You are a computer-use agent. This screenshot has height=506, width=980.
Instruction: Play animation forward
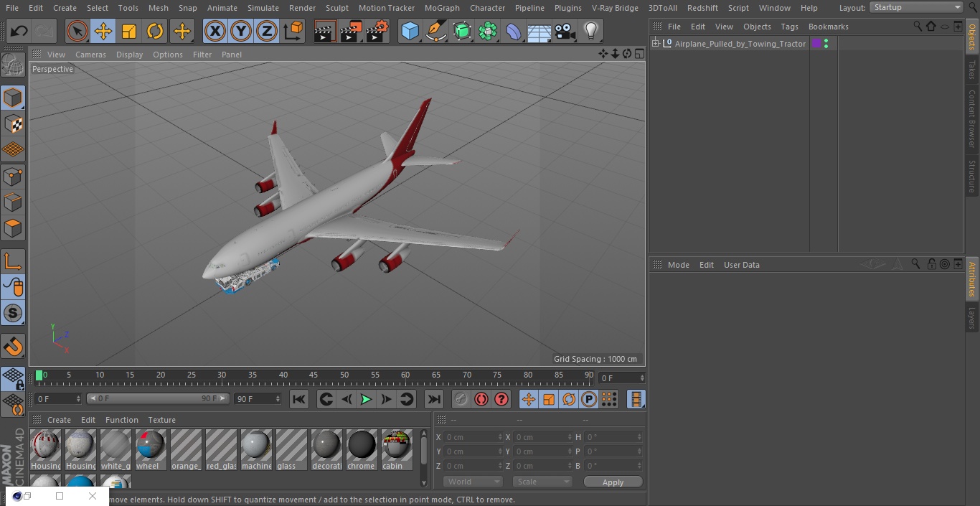coord(366,399)
